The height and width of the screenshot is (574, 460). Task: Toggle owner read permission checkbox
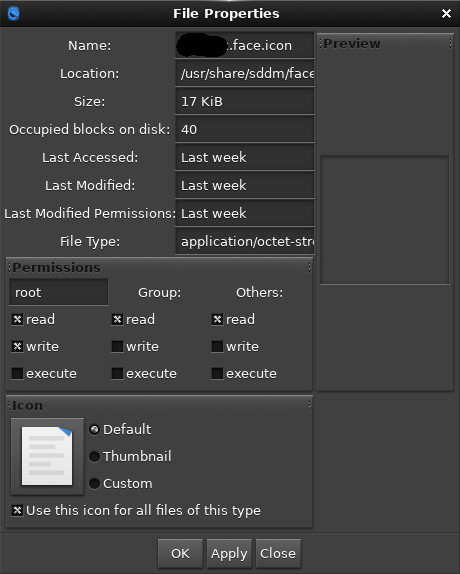17,320
